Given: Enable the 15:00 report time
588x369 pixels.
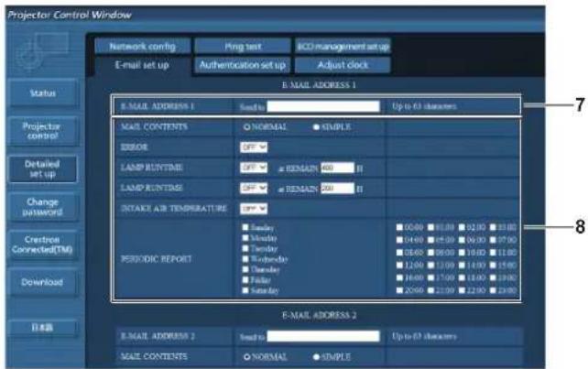Looking at the screenshot, I should (x=493, y=266).
